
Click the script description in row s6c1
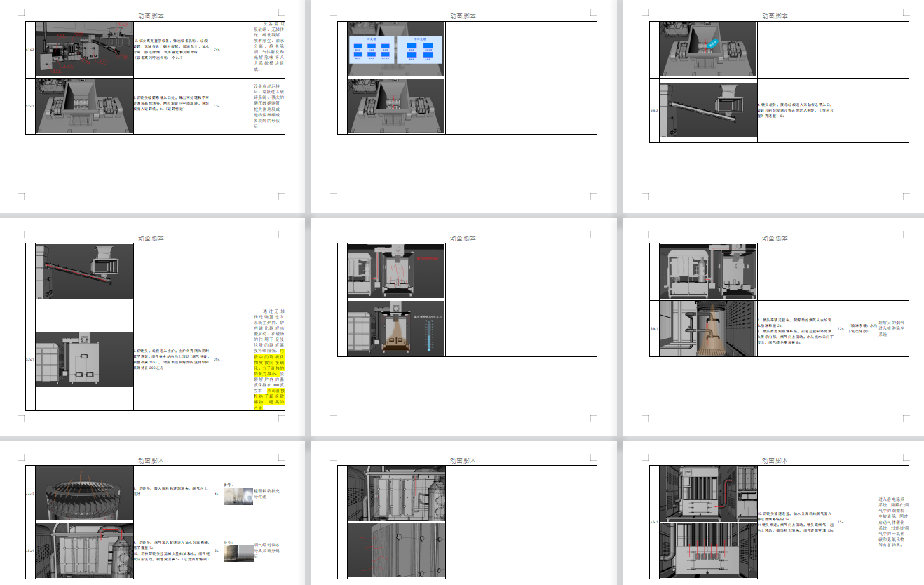[795, 523]
